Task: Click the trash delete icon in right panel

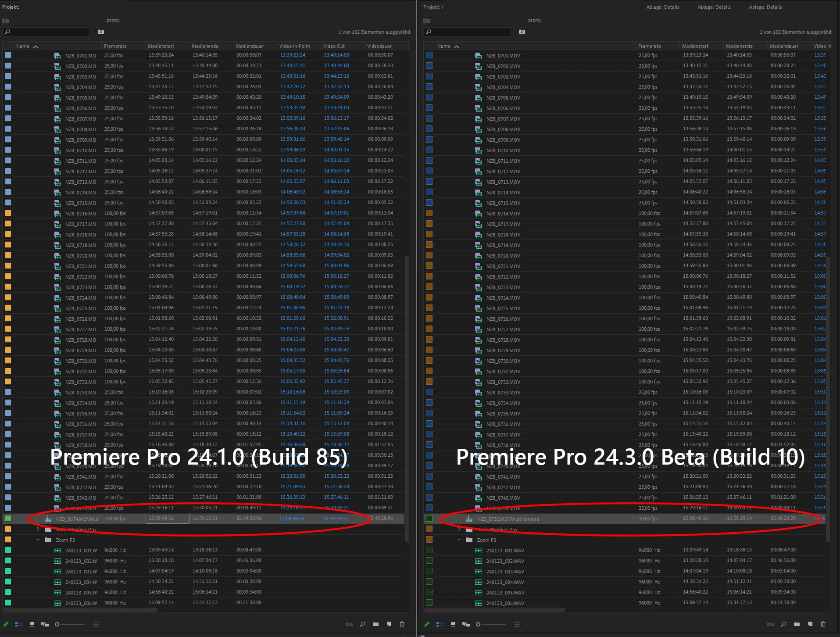Action: 823,624
